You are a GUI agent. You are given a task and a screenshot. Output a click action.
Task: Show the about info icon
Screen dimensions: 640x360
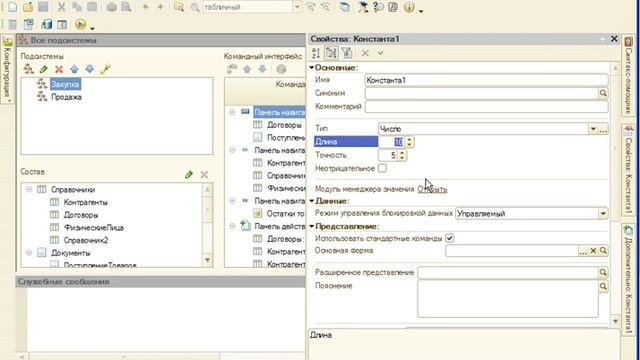(x=409, y=7)
